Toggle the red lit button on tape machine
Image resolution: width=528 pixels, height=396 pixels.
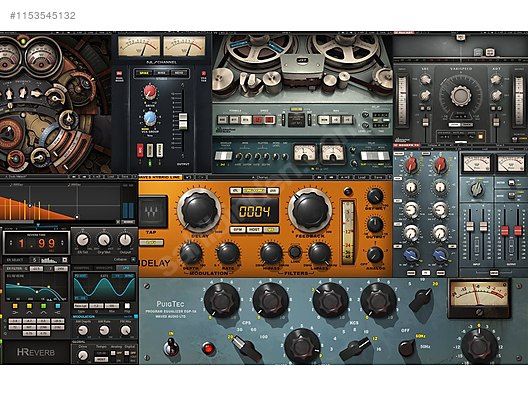[269, 120]
